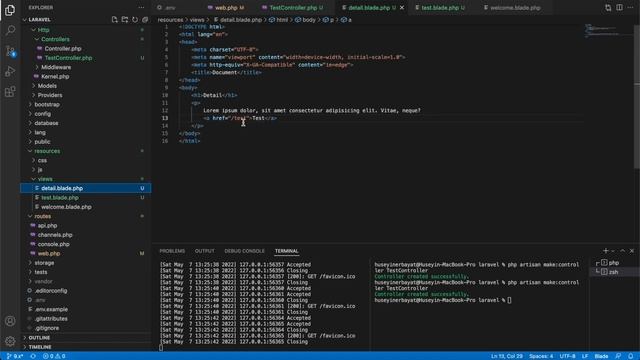Image resolution: width=640 pixels, height=360 pixels.
Task: Open the Explorer view in activity bar
Action: (x=10, y=10)
